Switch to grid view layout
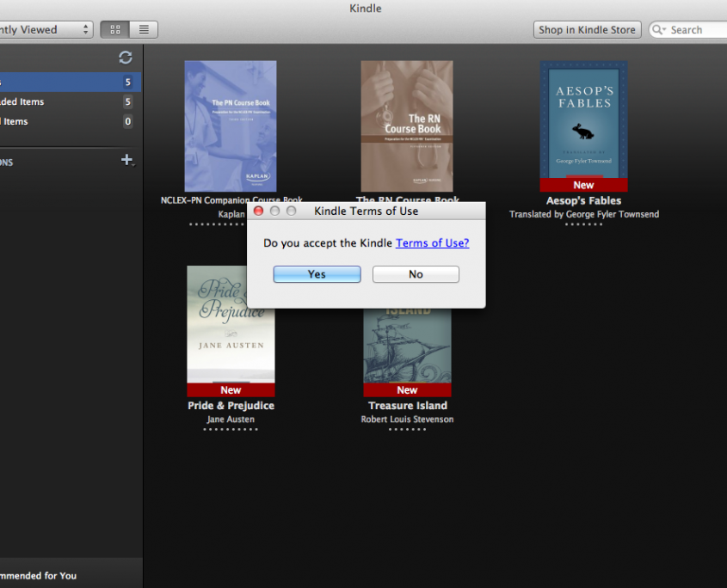 click(x=115, y=29)
